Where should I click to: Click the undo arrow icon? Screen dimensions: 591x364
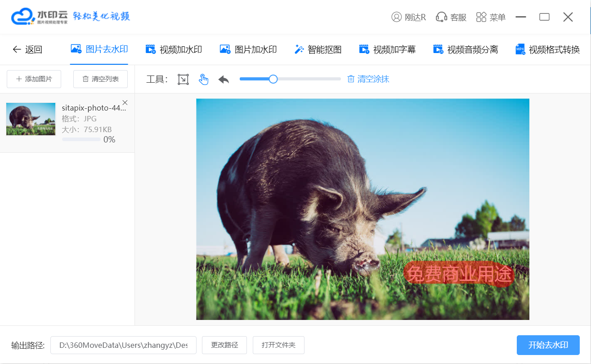coord(224,80)
